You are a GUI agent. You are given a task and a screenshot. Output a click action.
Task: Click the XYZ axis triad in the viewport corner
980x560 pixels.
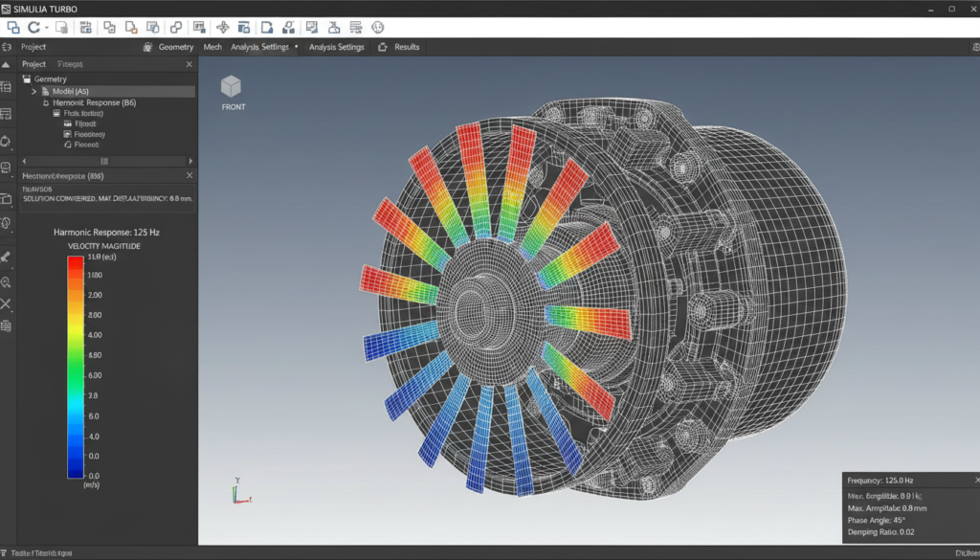tap(241, 492)
